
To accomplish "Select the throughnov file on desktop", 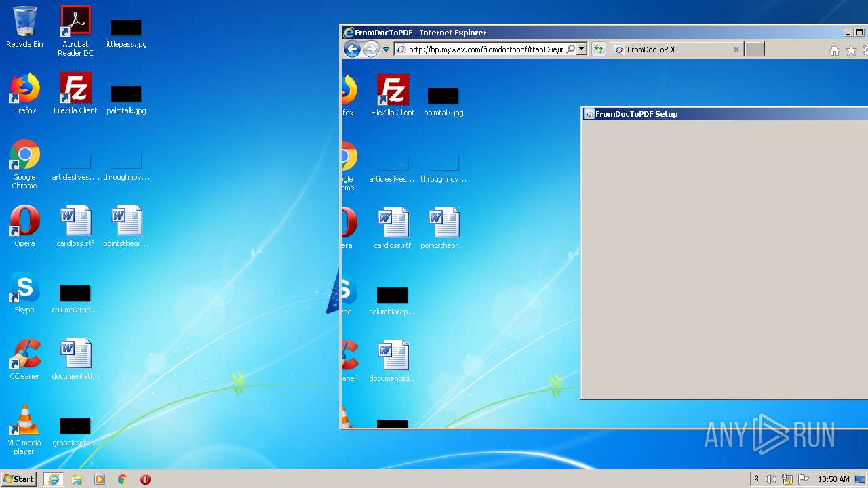I will (126, 167).
